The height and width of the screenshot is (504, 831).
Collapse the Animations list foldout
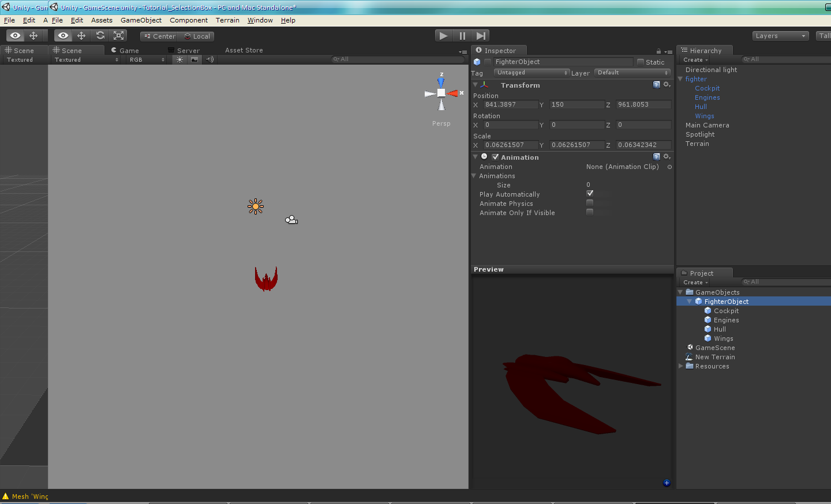(474, 176)
